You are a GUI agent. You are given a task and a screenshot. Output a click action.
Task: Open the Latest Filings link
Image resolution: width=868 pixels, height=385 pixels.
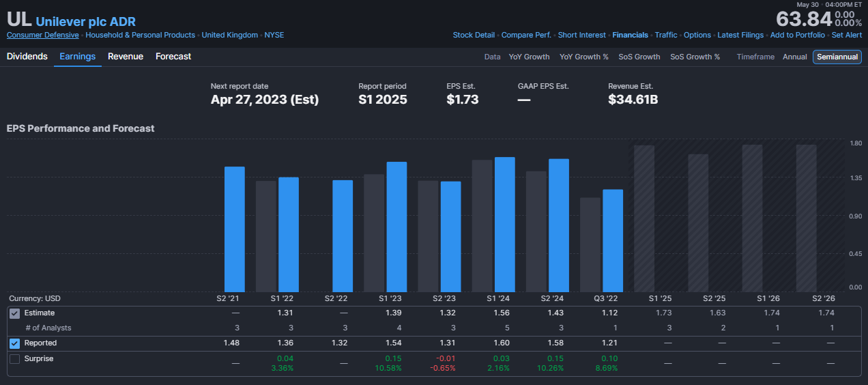(740, 35)
